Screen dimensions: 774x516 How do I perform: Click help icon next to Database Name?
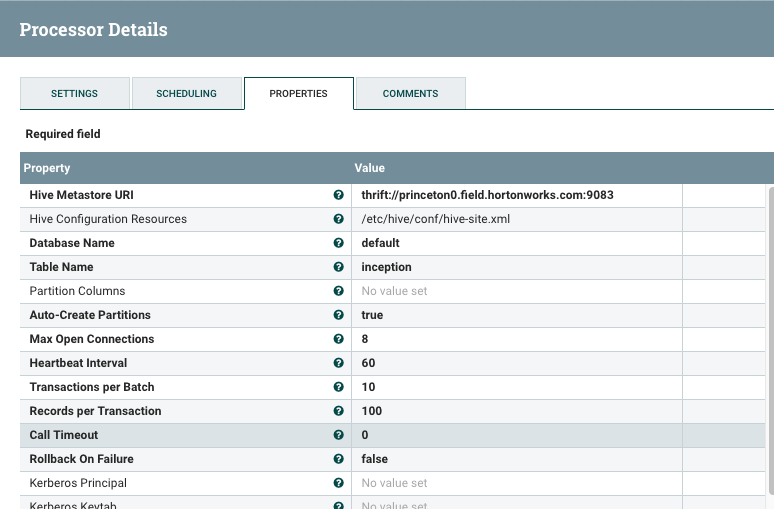[338, 243]
